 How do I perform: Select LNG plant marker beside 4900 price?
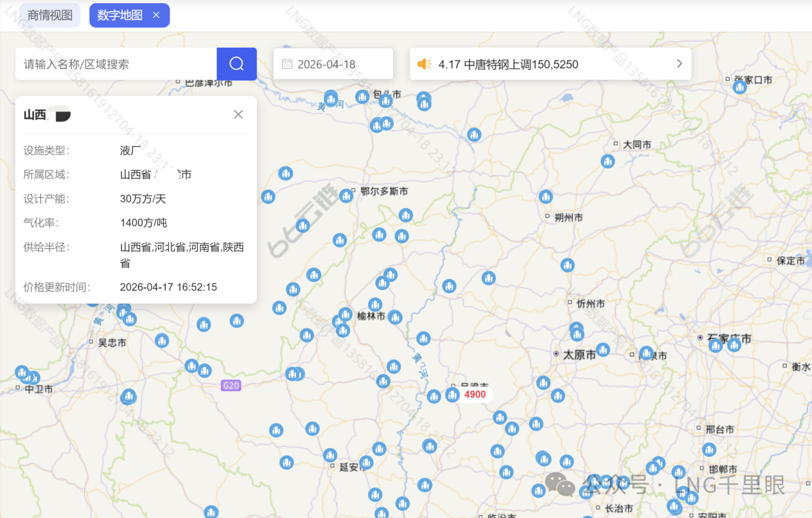tap(452, 394)
